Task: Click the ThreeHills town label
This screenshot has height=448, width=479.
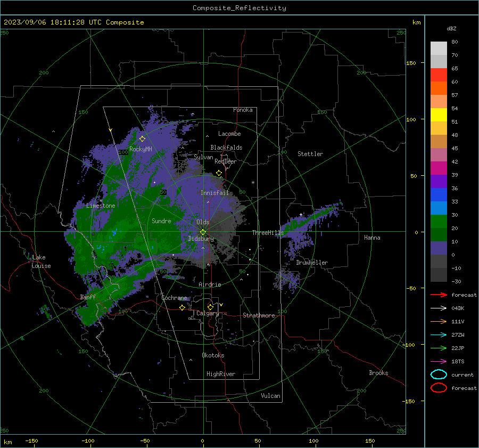Action: 268,233
